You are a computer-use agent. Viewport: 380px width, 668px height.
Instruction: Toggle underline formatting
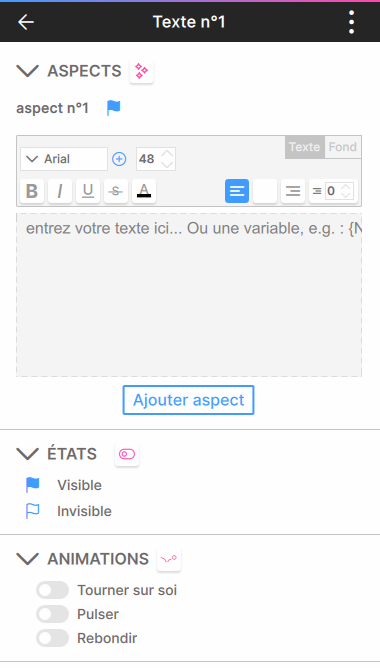click(88, 191)
